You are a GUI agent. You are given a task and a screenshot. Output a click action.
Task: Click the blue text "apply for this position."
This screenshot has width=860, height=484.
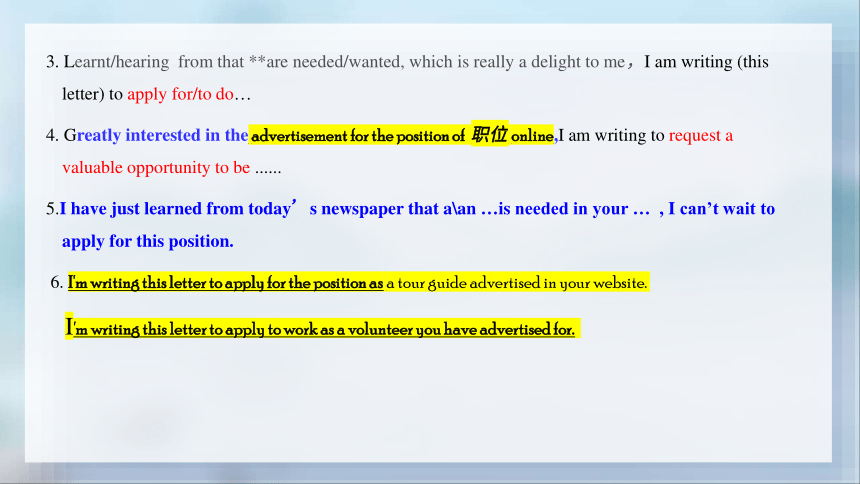click(x=148, y=241)
